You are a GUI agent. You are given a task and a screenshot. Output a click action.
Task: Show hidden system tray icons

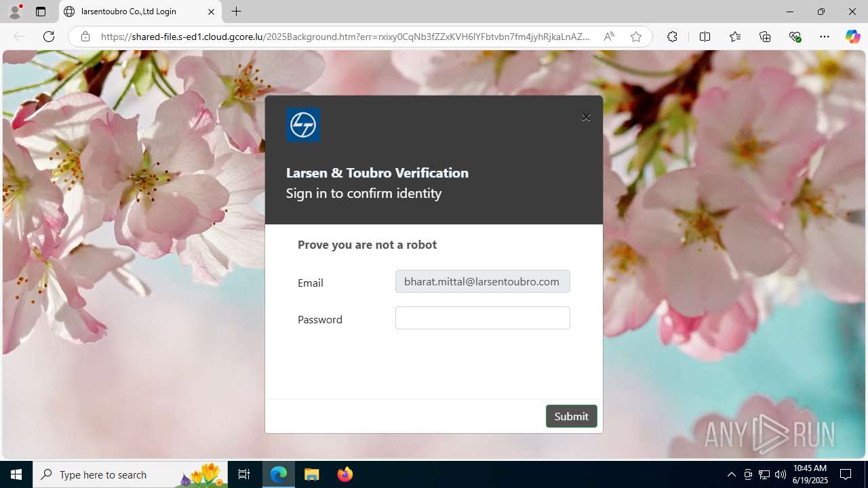pyautogui.click(x=731, y=474)
